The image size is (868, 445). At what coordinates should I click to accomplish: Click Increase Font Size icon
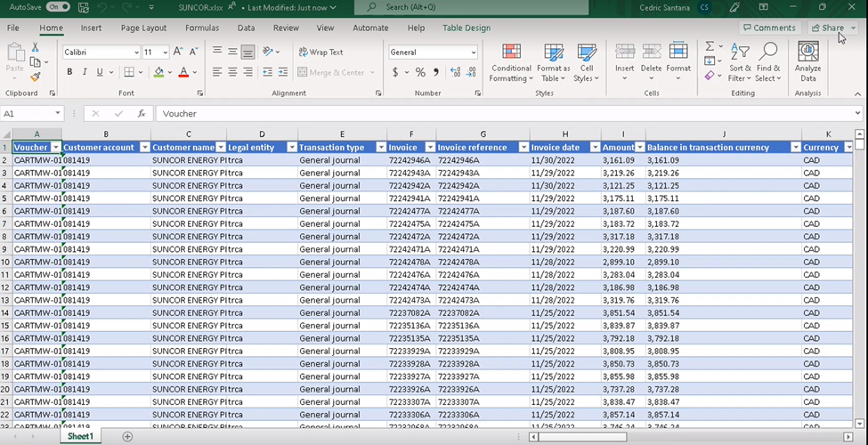point(178,52)
